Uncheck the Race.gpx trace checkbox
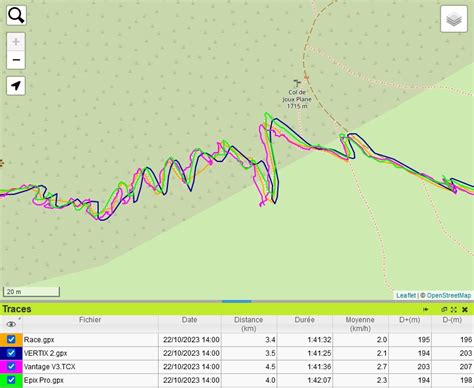The image size is (474, 388). click(x=11, y=339)
